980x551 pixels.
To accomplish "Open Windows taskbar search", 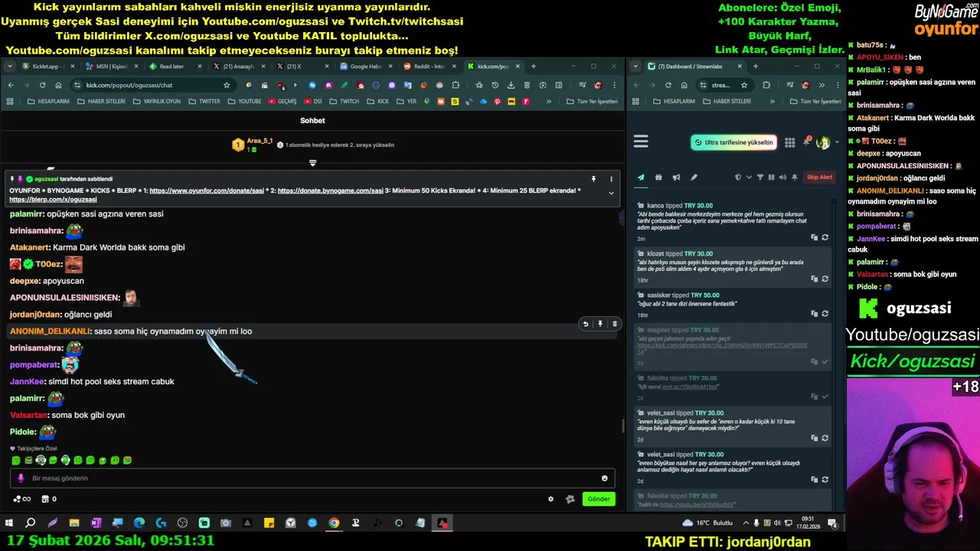I will (x=31, y=523).
